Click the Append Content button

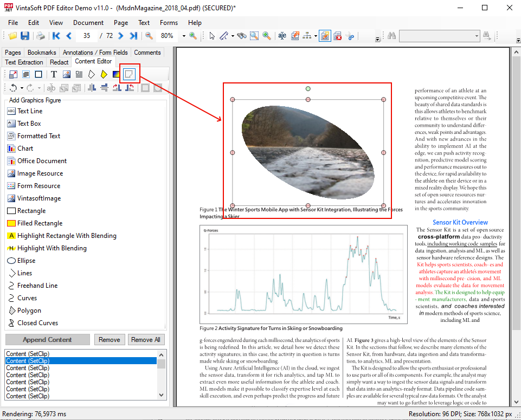point(47,340)
